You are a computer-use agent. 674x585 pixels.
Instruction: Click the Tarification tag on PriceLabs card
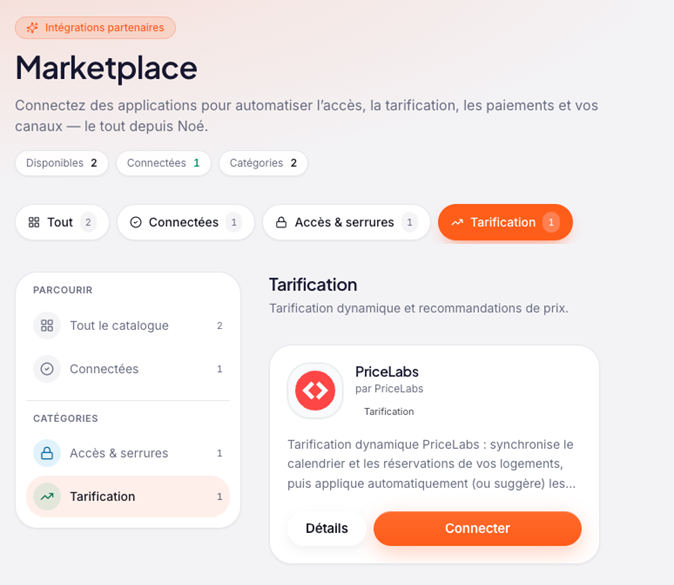point(389,411)
